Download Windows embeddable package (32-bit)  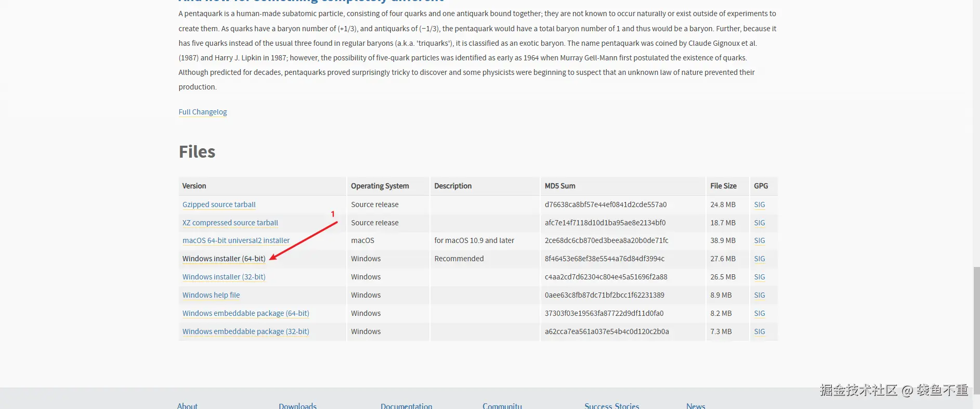pos(246,331)
